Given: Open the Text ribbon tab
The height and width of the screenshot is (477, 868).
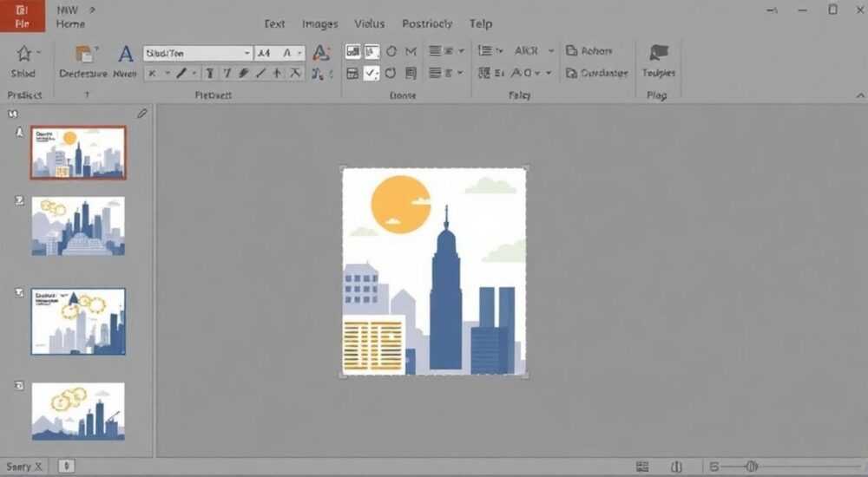Looking at the screenshot, I should (x=274, y=23).
